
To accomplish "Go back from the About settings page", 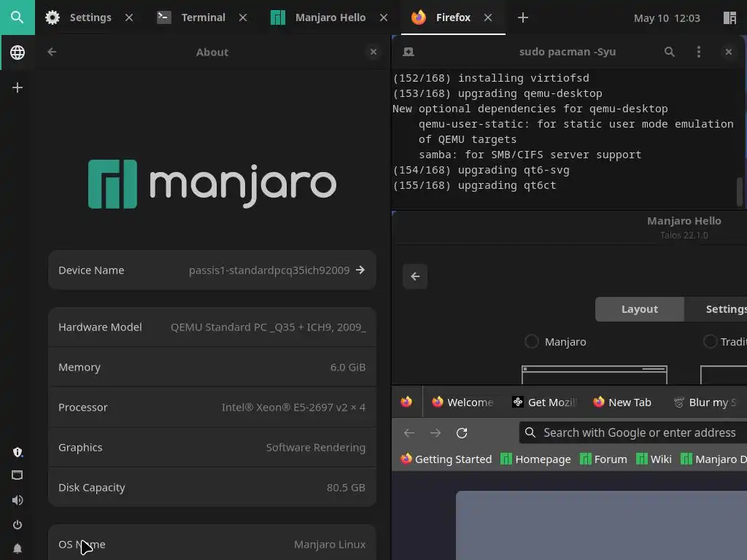I will point(52,52).
